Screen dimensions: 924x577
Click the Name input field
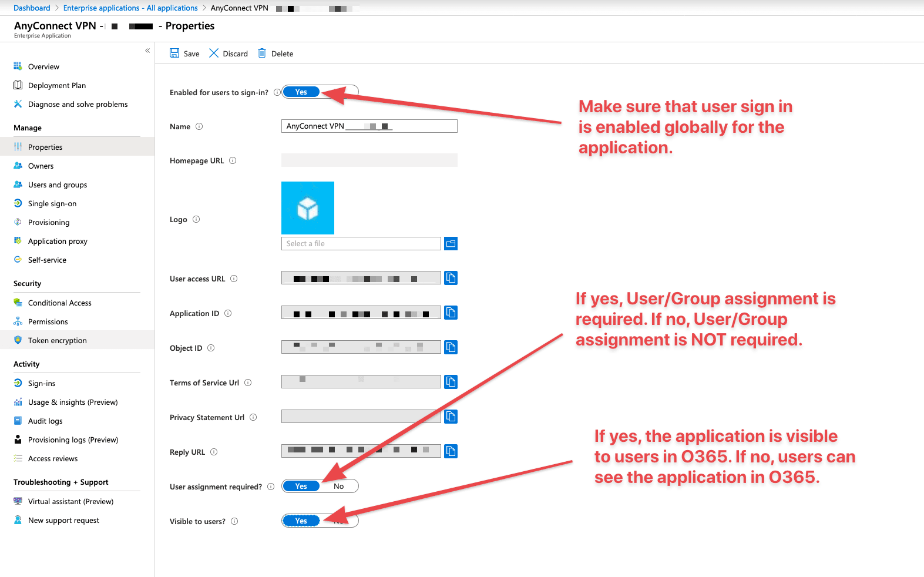pyautogui.click(x=369, y=126)
